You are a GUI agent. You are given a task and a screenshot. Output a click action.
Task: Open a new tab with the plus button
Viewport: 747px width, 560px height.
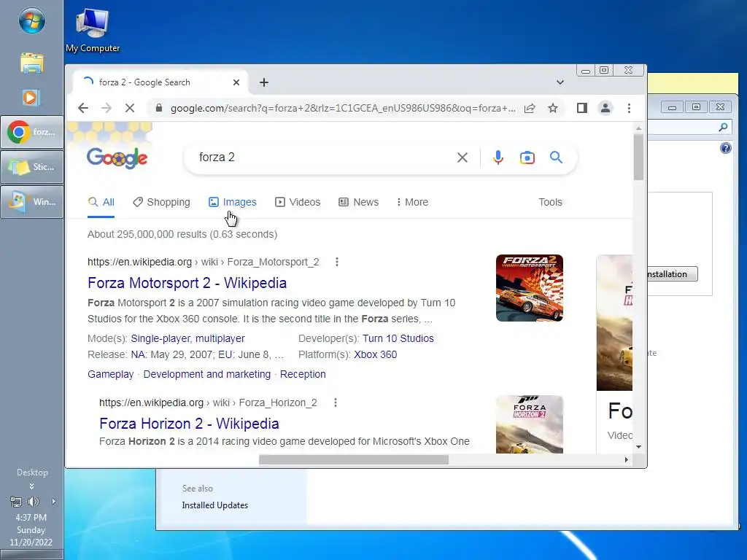click(x=264, y=82)
